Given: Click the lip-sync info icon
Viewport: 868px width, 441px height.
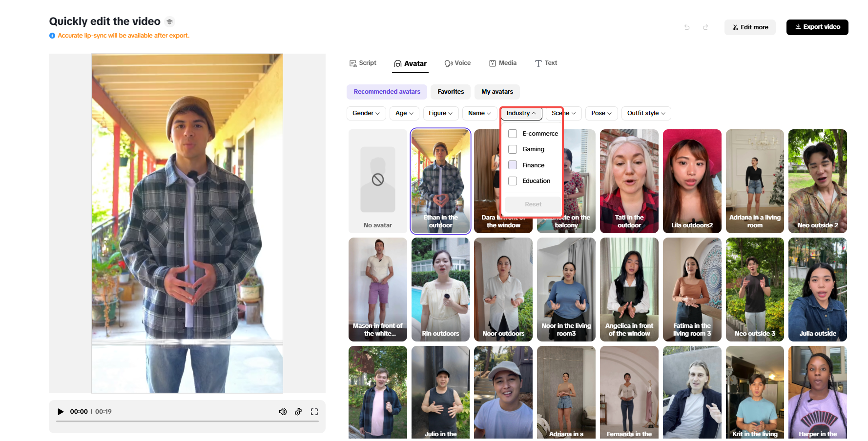Looking at the screenshot, I should tap(52, 36).
